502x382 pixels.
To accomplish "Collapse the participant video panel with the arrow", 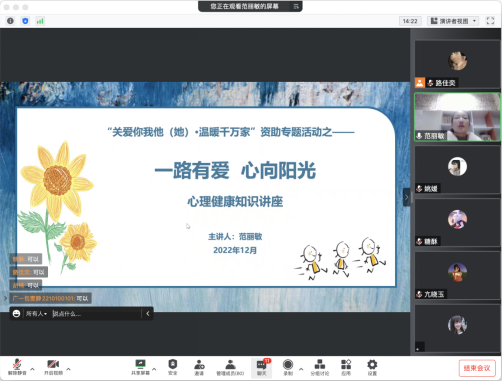I will point(406,197).
